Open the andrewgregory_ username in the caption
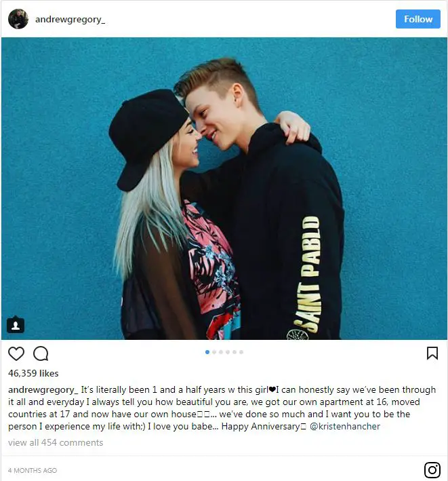 (43, 390)
